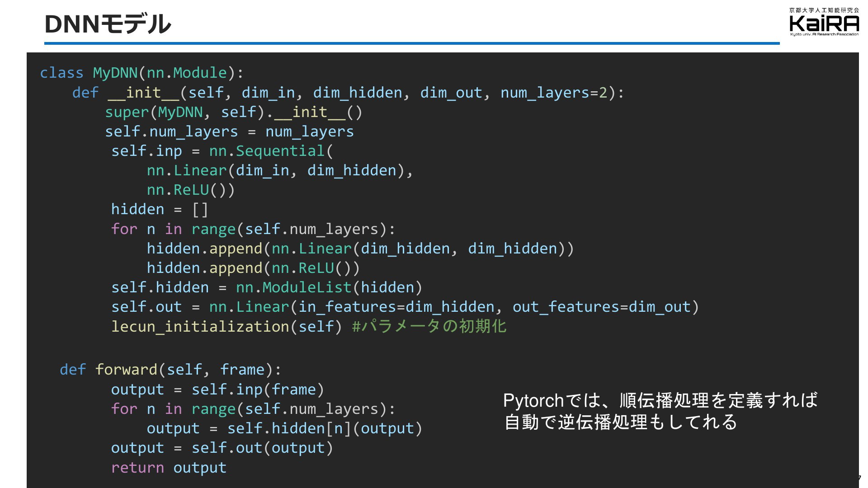Click the 'super(MyDNN, self).__init__()' line
This screenshot has width=868, height=488.
click(x=234, y=112)
